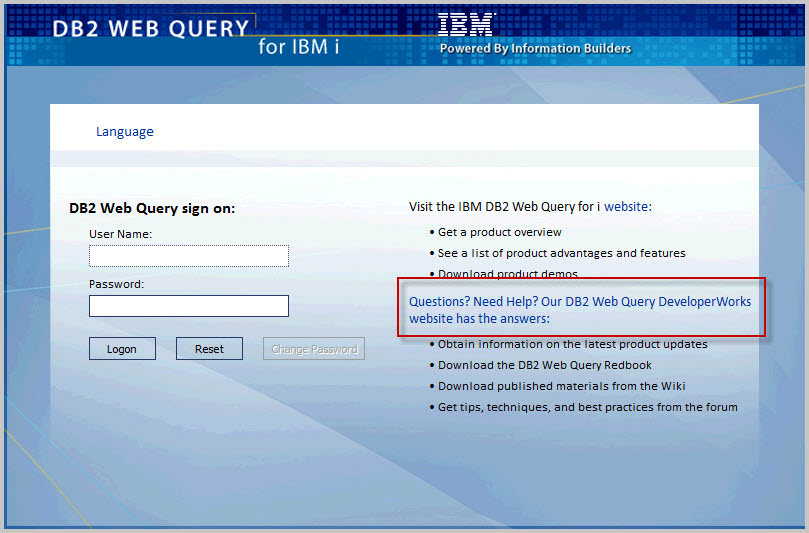Click 'Powered By Information Builders' text
The height and width of the screenshot is (533, 809).
tap(536, 49)
